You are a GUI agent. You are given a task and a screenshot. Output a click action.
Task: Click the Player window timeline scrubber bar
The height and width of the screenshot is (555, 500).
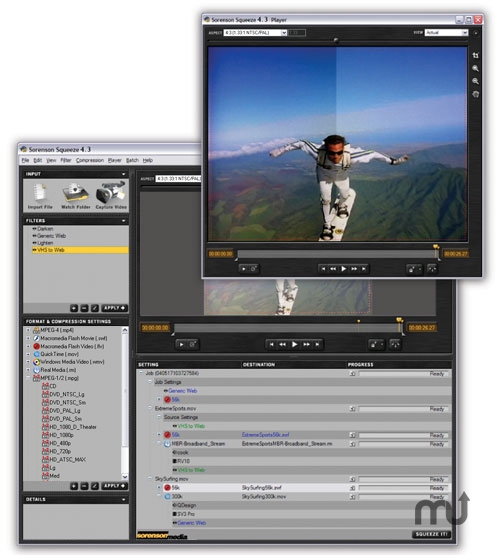338,254
